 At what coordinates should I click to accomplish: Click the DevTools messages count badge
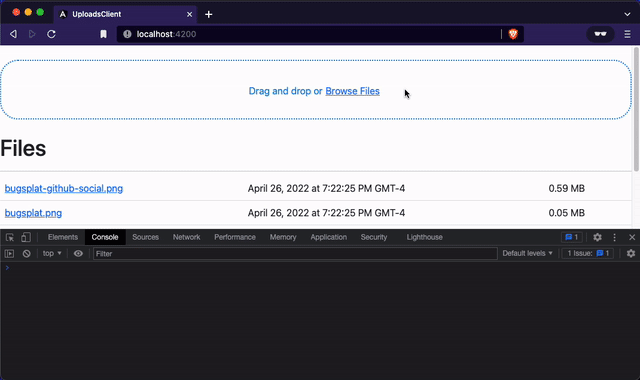(571, 237)
